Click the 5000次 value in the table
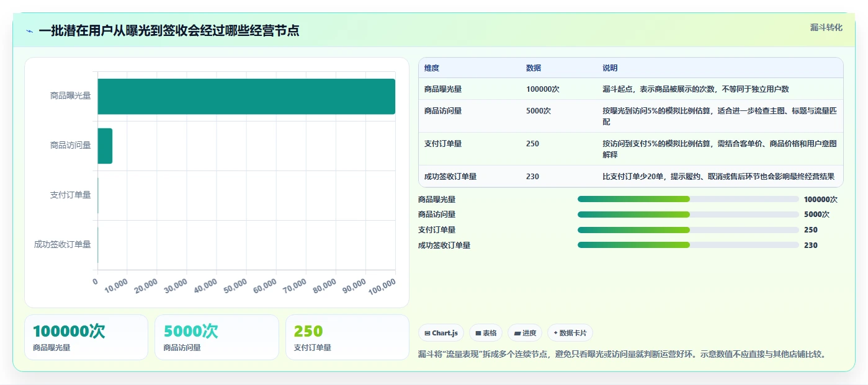868x385 pixels. click(539, 111)
